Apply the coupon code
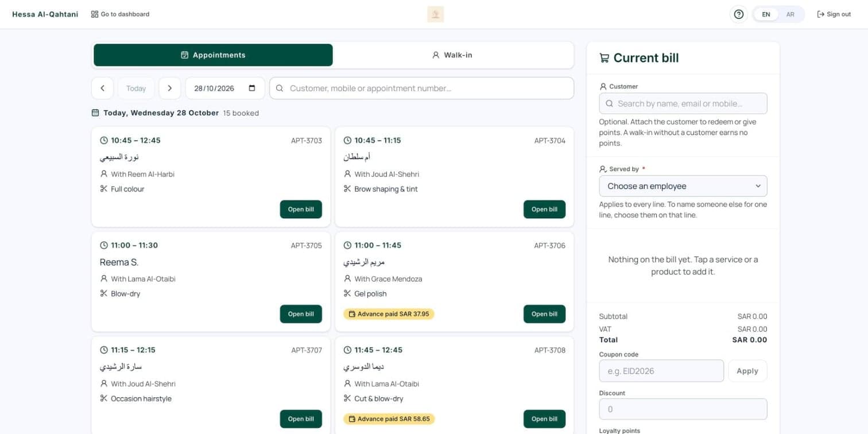 [x=747, y=371]
